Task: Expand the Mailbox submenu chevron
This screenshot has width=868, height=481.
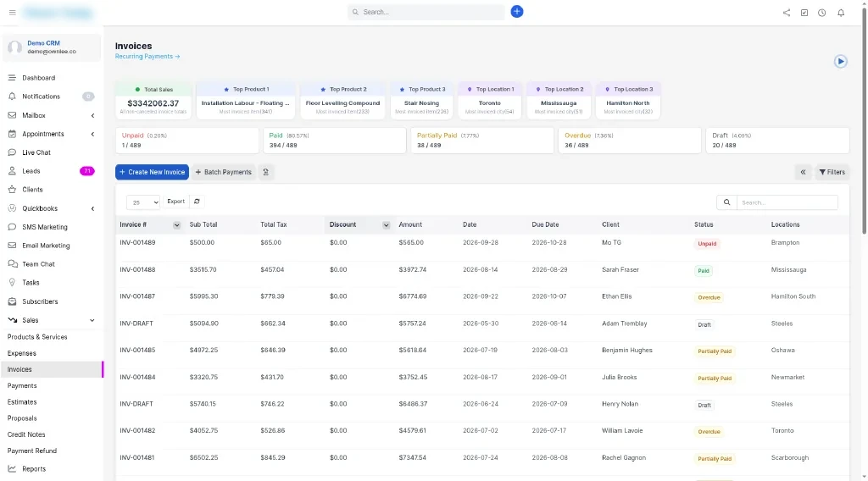Action: (92, 115)
